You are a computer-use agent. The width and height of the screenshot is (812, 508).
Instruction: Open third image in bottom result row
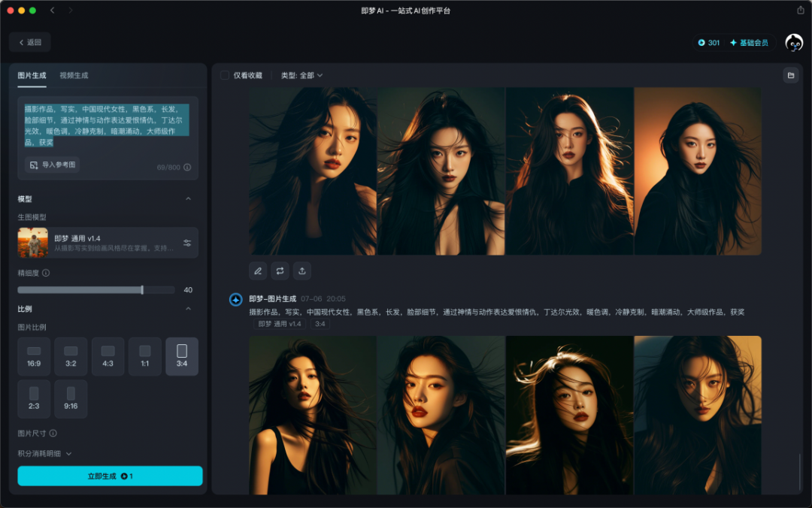(569, 416)
